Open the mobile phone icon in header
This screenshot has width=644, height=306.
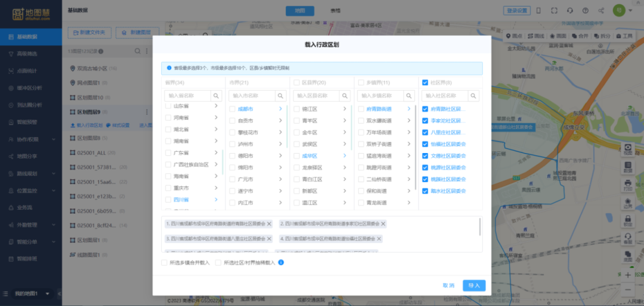point(538,10)
